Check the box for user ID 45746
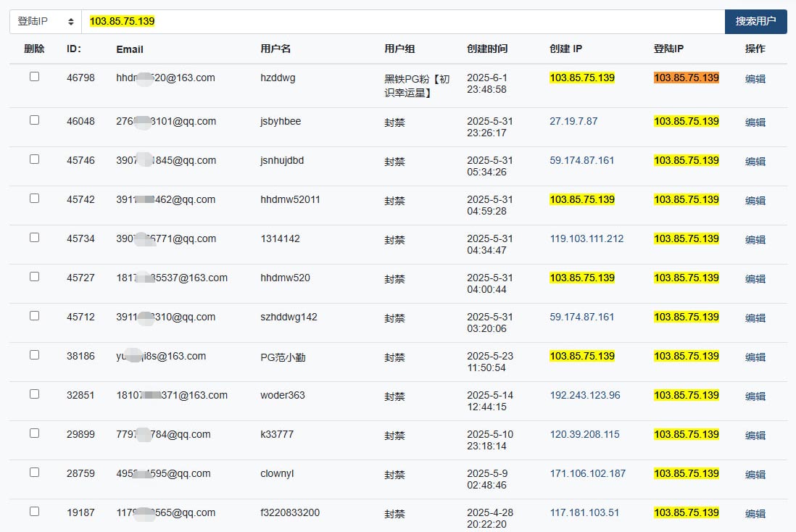The width and height of the screenshot is (796, 532). [x=35, y=159]
